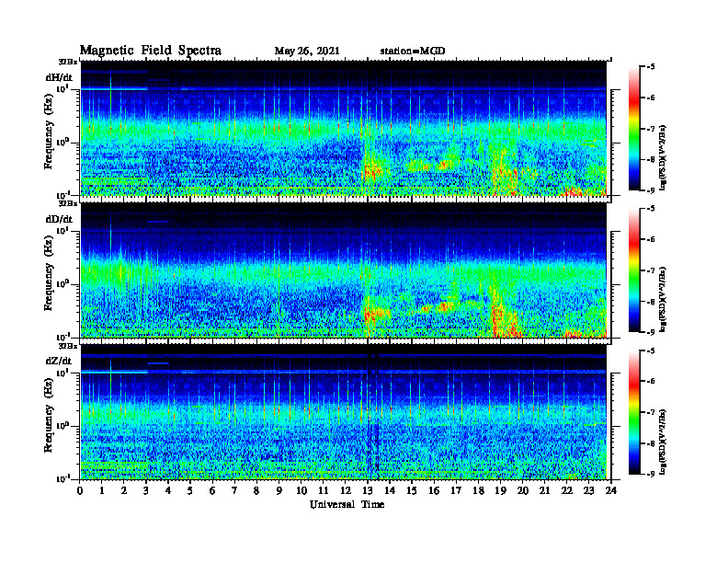The height and width of the screenshot is (563, 728).
Task: Click hour 24 on the time axis
Action: click(611, 490)
